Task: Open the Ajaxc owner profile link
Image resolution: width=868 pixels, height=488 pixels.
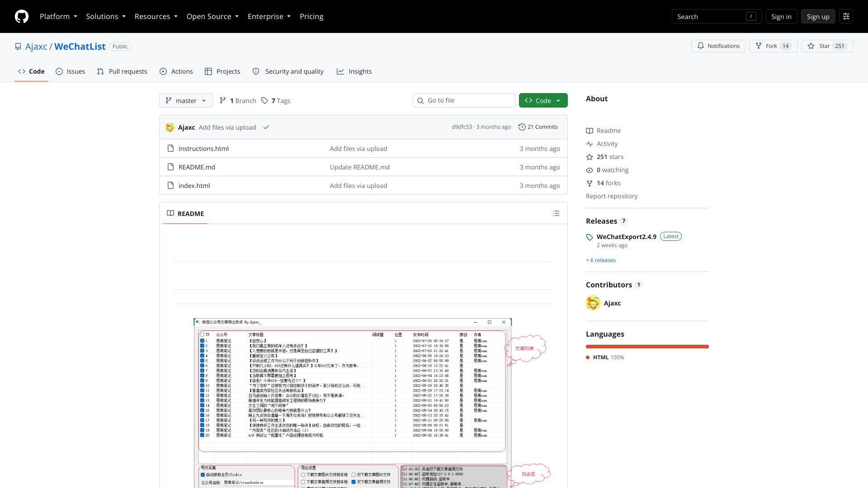Action: tap(36, 47)
